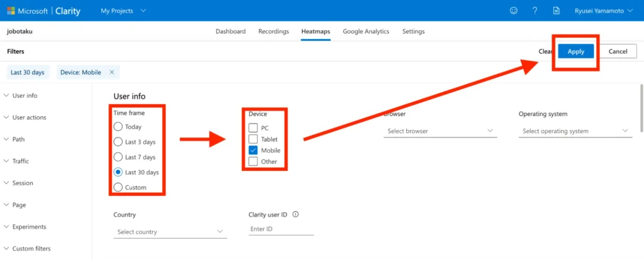
Task: Click the Apply button
Action: click(x=576, y=51)
